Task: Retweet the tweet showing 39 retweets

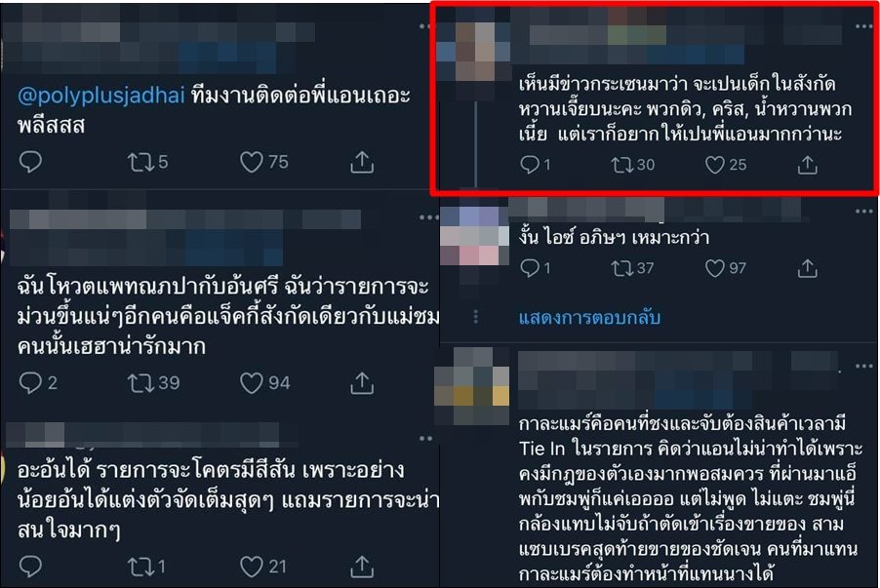Action: click(x=140, y=382)
